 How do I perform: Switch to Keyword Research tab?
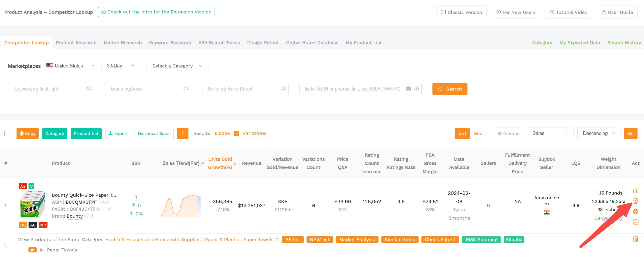pos(170,43)
